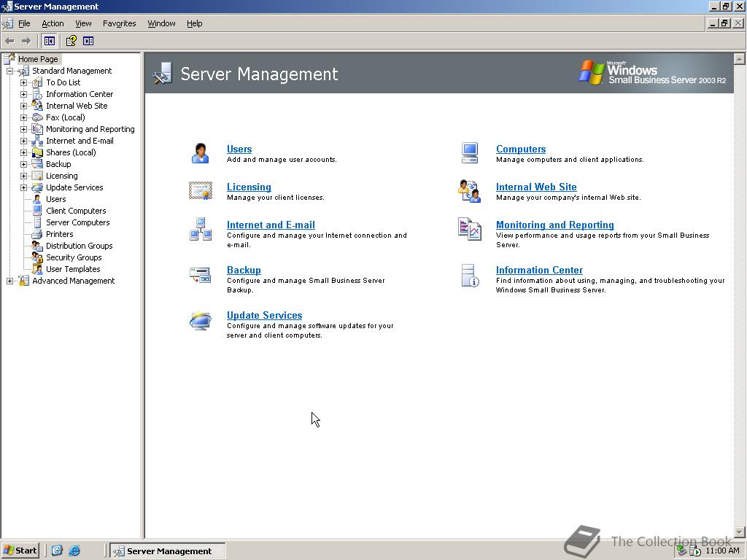Click the Update Services monitor icon
The width and height of the screenshot is (747, 560).
point(200,321)
